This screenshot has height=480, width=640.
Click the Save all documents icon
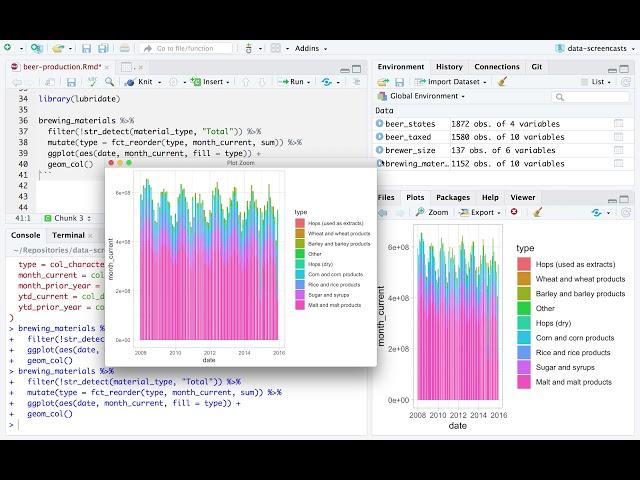tap(103, 49)
